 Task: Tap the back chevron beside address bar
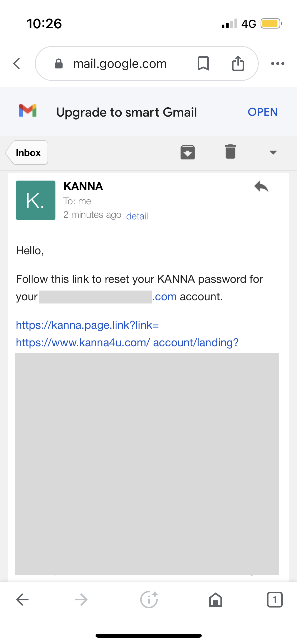[17, 63]
